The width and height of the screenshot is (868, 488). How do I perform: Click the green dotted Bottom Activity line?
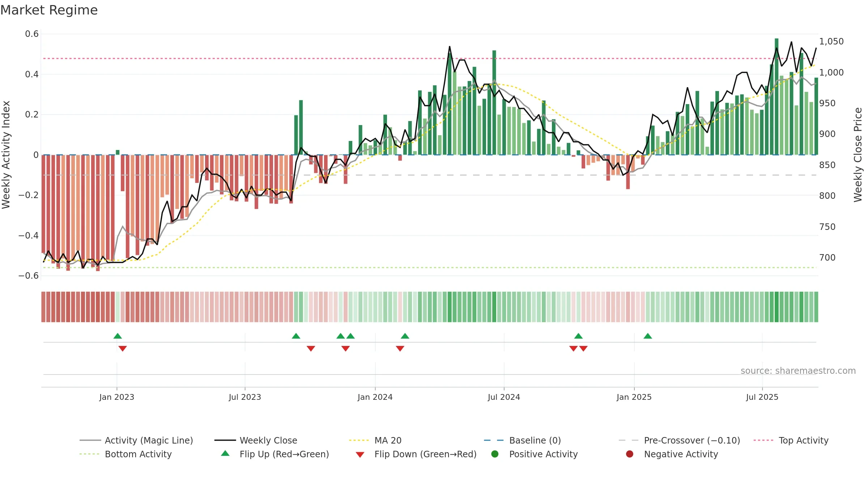tap(430, 267)
